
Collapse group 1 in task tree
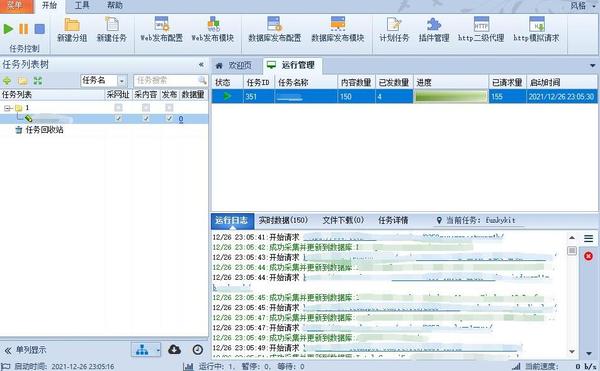(7, 108)
